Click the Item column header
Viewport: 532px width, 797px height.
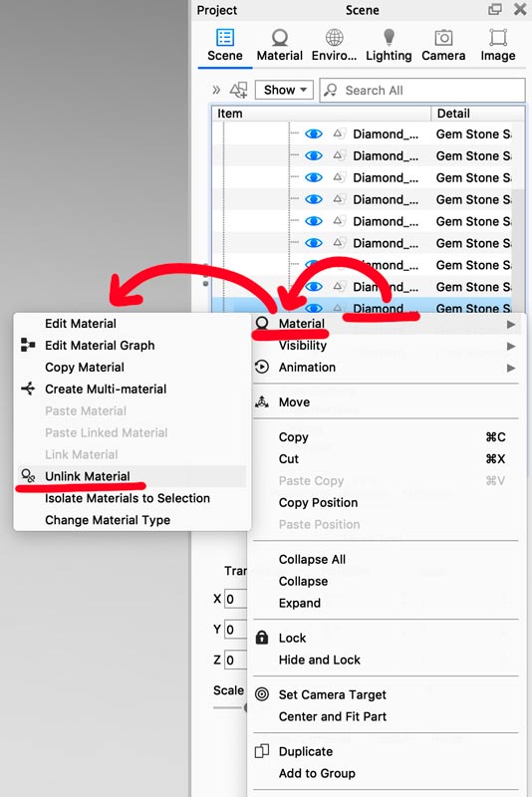pos(321,114)
